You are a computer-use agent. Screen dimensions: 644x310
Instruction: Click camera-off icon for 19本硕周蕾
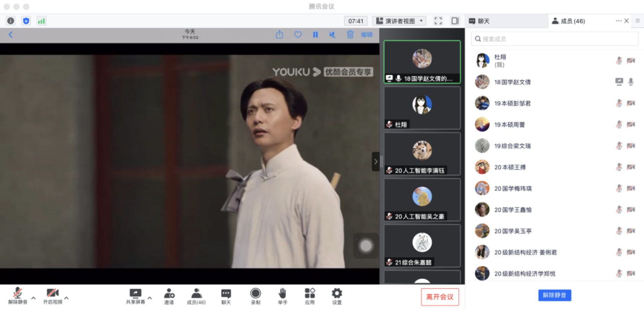[631, 124]
